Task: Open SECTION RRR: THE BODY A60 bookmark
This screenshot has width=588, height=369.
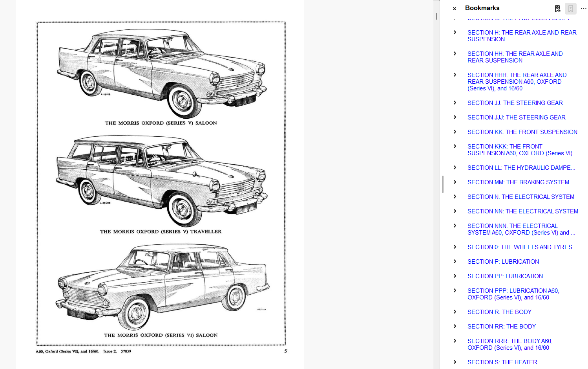Action: 510,344
